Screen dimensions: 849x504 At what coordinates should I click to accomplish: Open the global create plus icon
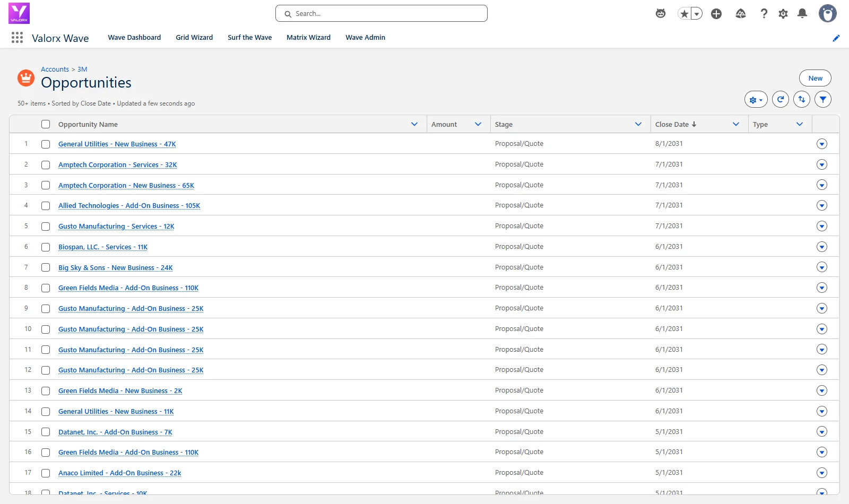(716, 14)
